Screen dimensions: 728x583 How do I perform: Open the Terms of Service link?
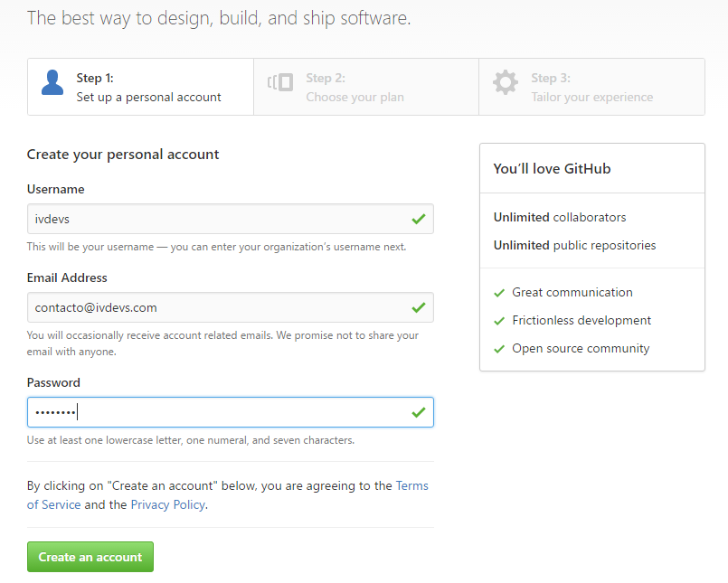tap(411, 485)
